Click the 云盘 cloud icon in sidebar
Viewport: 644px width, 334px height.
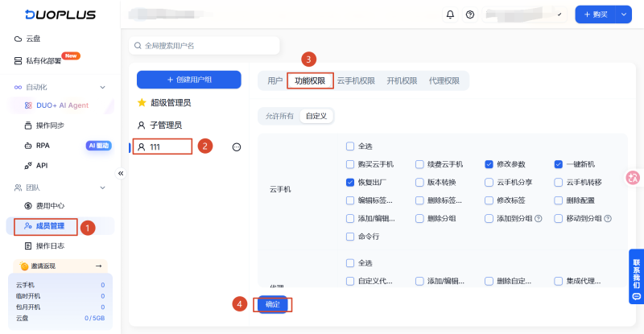[x=18, y=39]
